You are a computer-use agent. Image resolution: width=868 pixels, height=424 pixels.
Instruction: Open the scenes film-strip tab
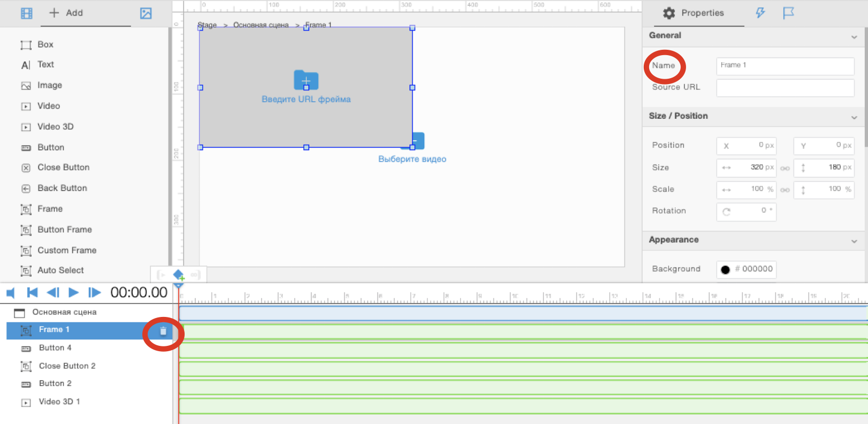26,13
